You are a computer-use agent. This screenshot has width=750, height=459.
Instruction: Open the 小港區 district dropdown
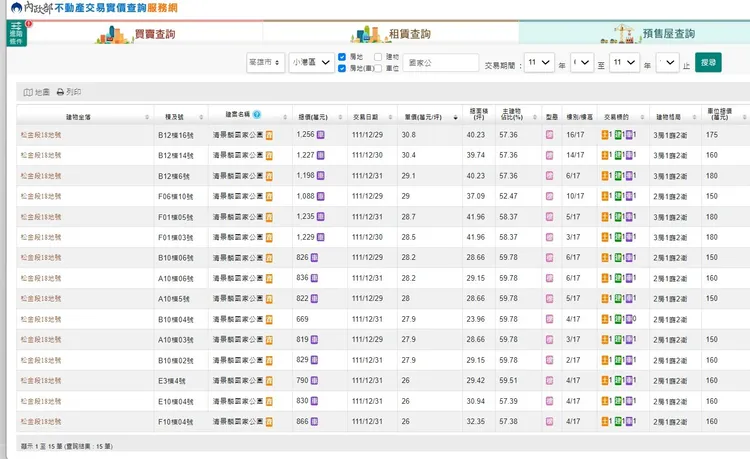pos(311,63)
